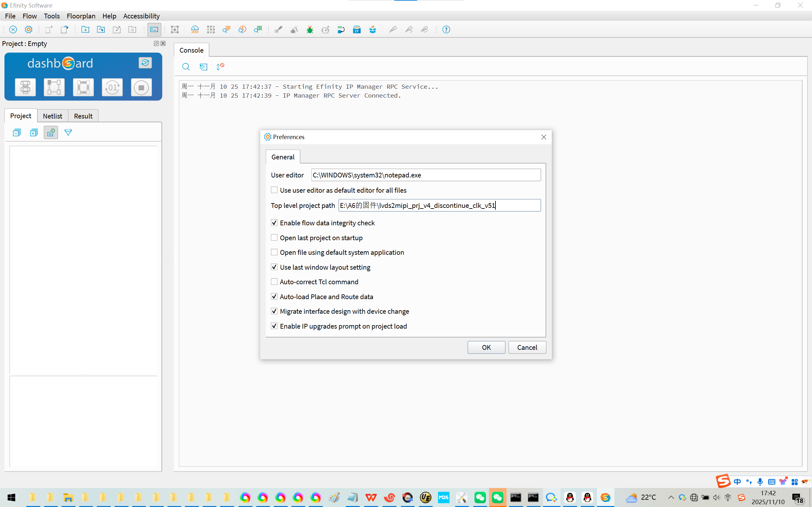Uncheck Enable flow data integrity check

click(x=274, y=223)
